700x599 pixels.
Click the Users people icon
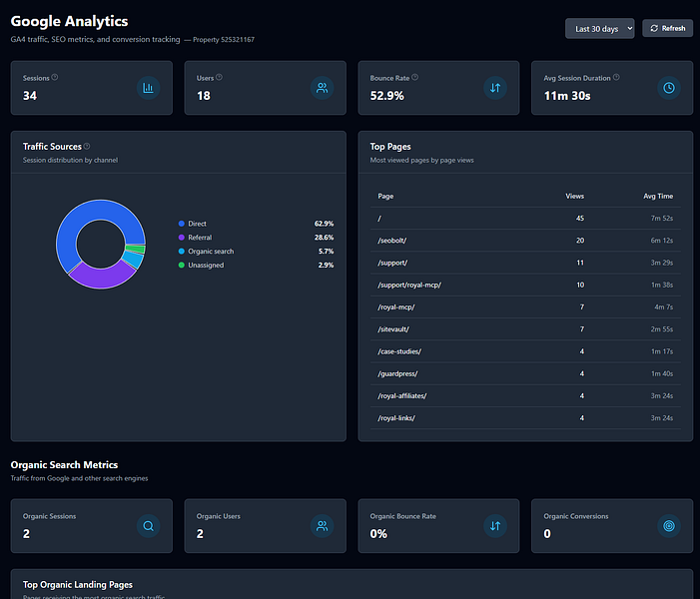tap(322, 88)
